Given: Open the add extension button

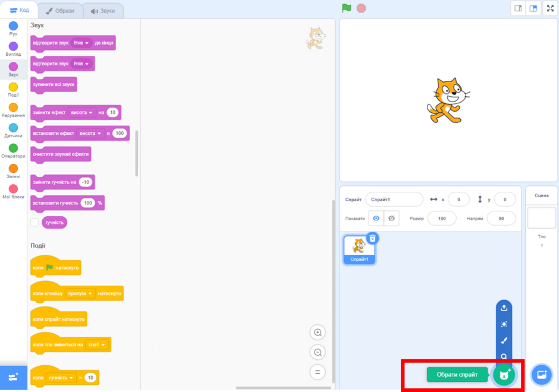Looking at the screenshot, I should (x=13, y=377).
